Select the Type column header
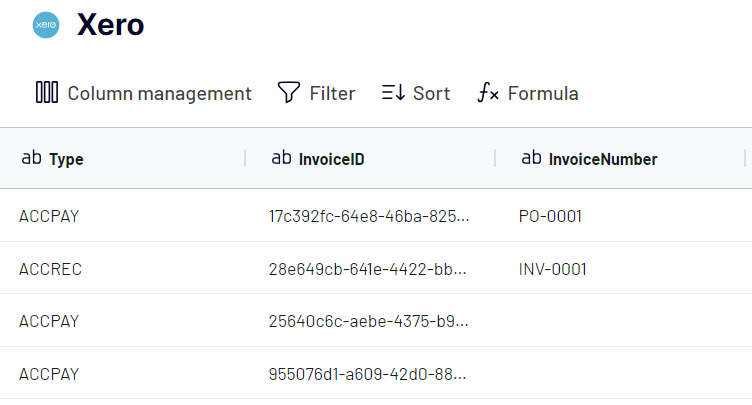The width and height of the screenshot is (752, 405). click(x=122, y=158)
